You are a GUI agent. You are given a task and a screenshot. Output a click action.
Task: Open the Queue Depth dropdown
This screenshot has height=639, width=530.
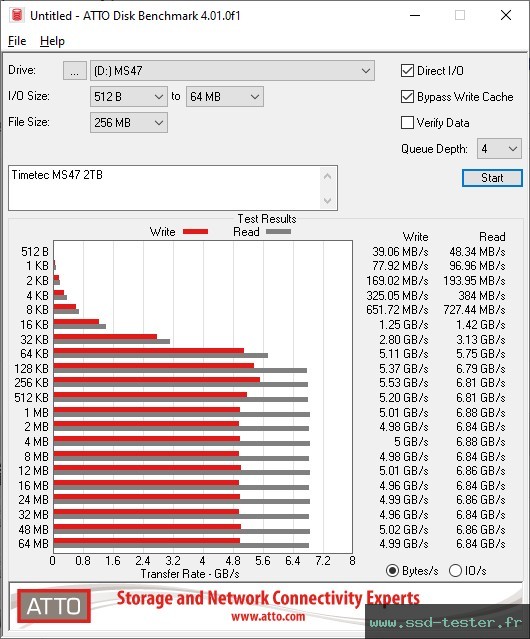click(499, 149)
